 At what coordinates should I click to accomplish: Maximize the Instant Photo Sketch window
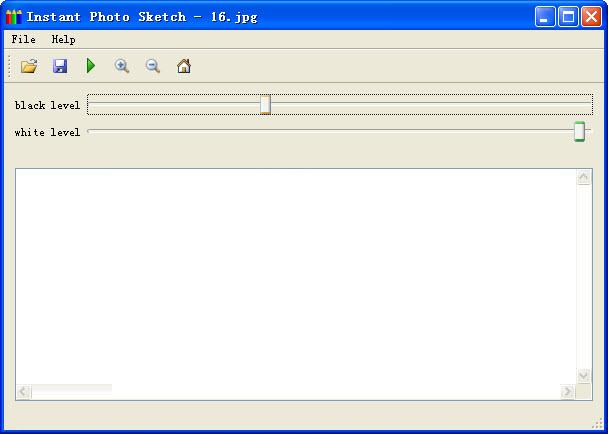tap(568, 17)
